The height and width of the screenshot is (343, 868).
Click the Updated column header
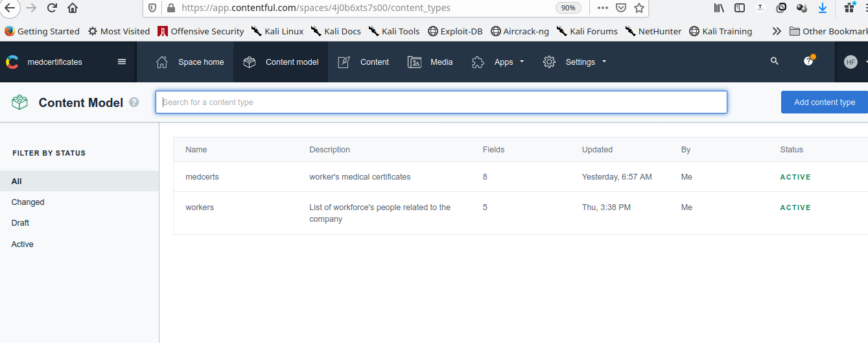tap(597, 150)
